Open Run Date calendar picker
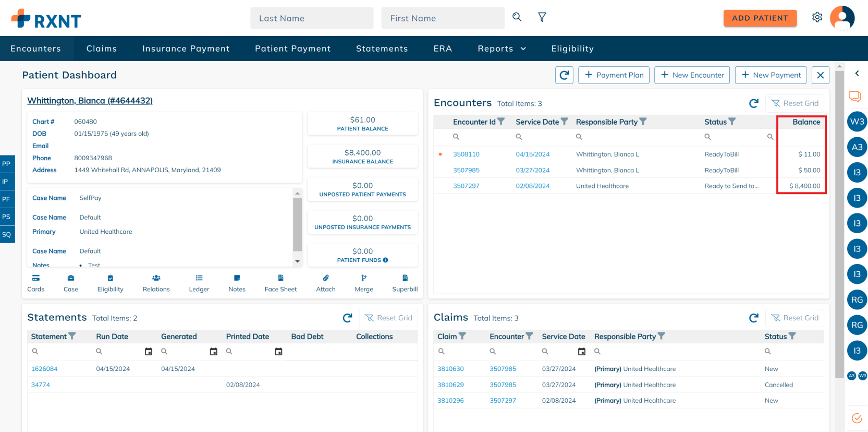Screen dimensions: 868x432 [149, 352]
